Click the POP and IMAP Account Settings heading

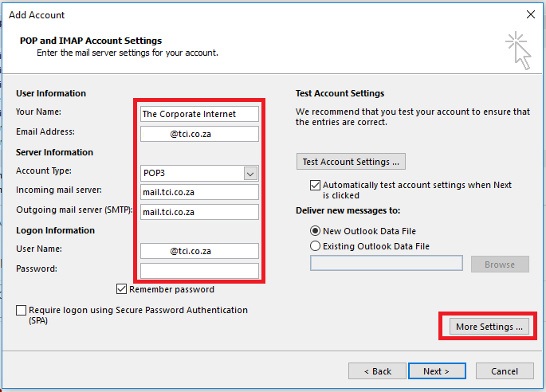(91, 41)
